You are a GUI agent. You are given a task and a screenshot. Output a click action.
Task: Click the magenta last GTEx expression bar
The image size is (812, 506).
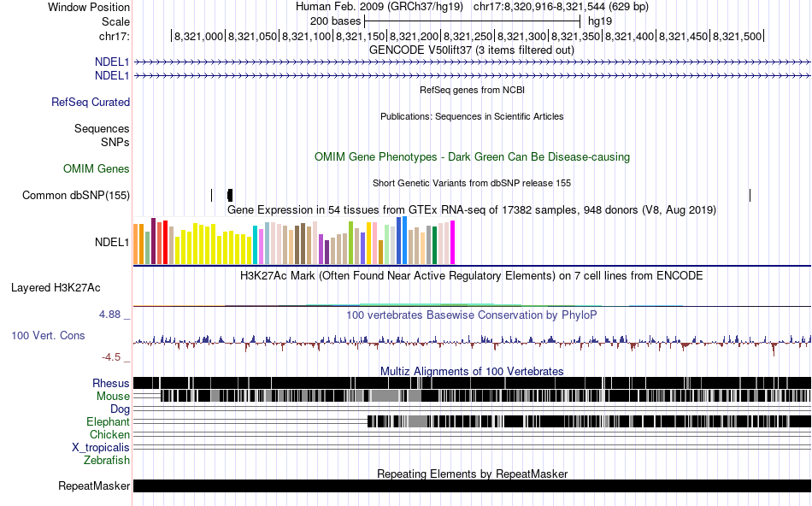click(x=453, y=243)
